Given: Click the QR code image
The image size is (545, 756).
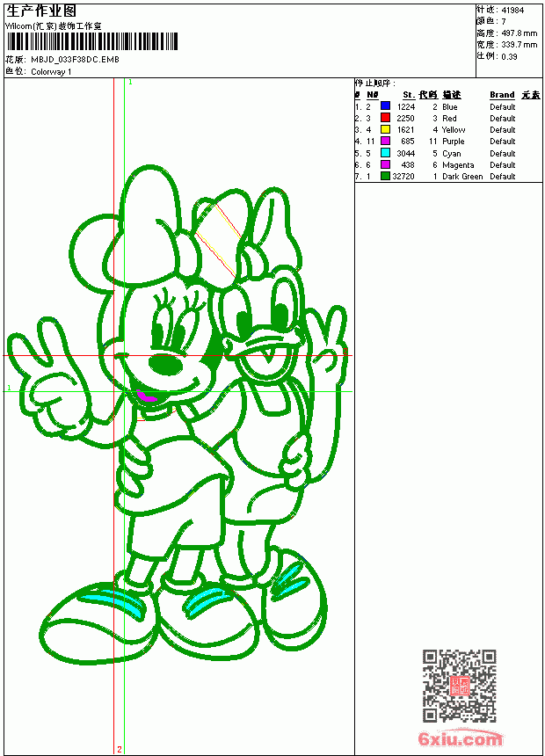Looking at the screenshot, I should (x=459, y=685).
